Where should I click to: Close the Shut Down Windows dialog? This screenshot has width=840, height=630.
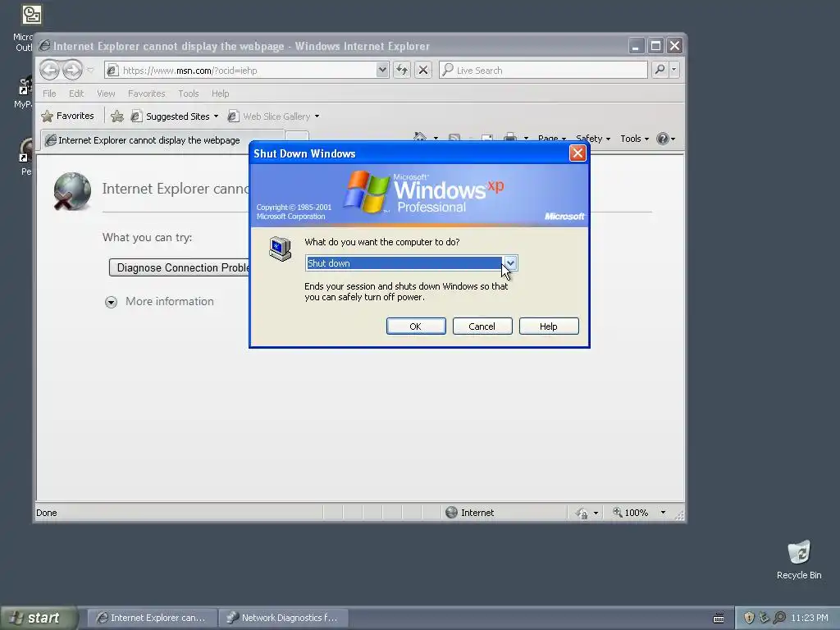577,153
